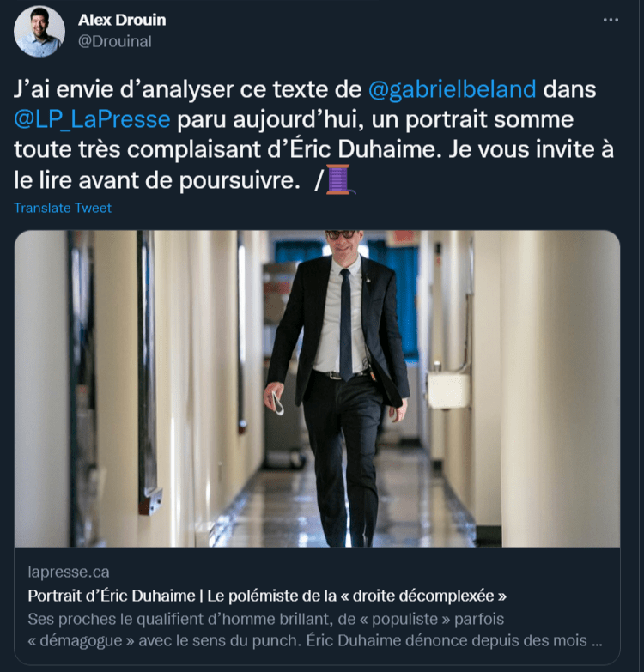The width and height of the screenshot is (644, 672).
Task: Click the face mask in the man's hand
Action: pyautogui.click(x=276, y=402)
